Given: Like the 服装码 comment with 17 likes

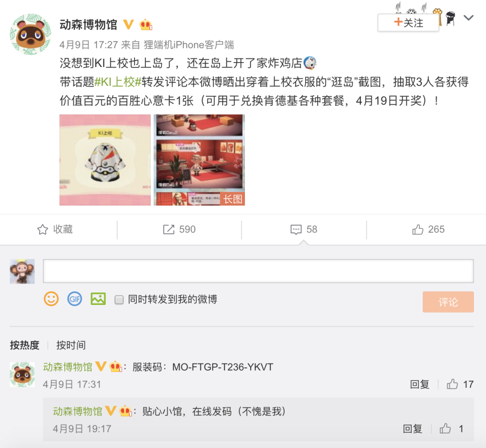Looking at the screenshot, I should [x=460, y=384].
